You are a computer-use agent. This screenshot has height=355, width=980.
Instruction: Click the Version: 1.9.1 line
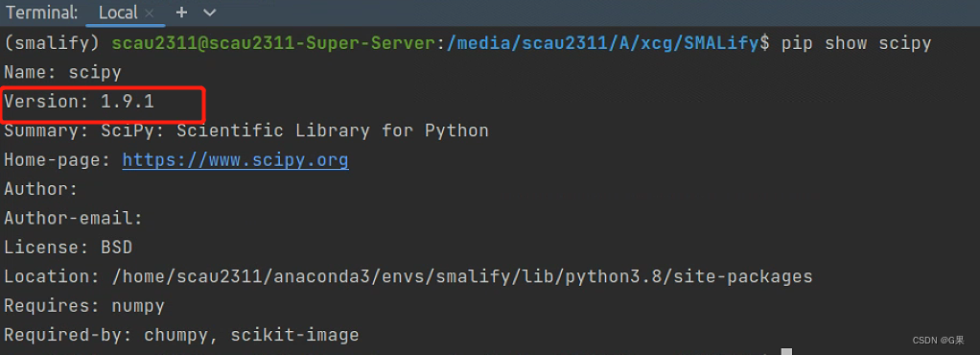[x=79, y=102]
